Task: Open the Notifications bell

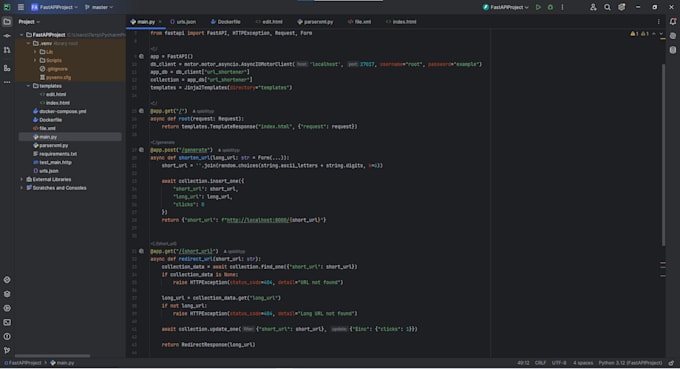Action: (673, 22)
